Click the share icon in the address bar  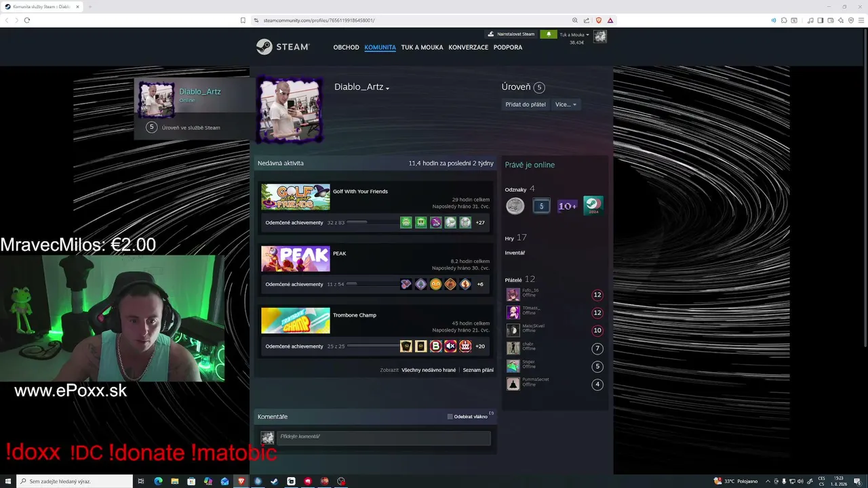tap(587, 20)
